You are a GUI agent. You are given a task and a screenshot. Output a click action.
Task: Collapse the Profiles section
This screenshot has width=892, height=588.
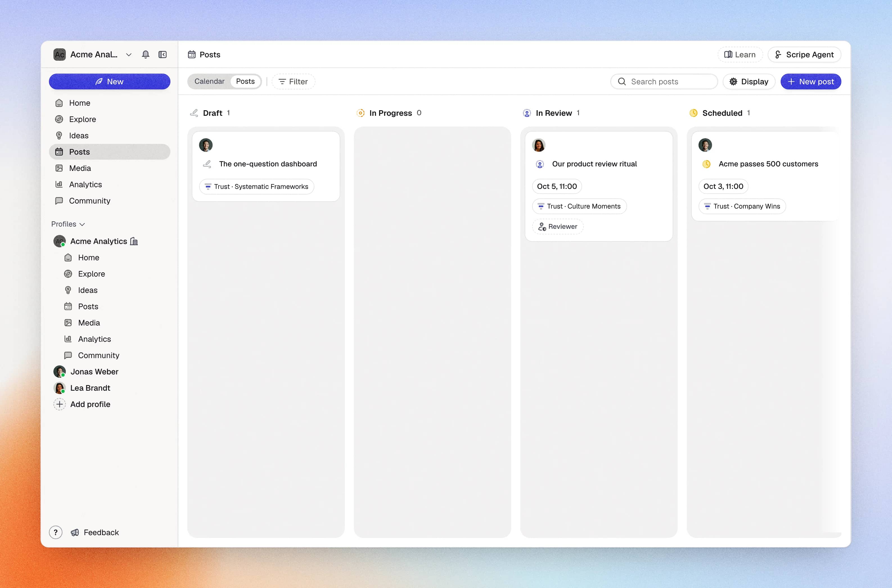(68, 224)
